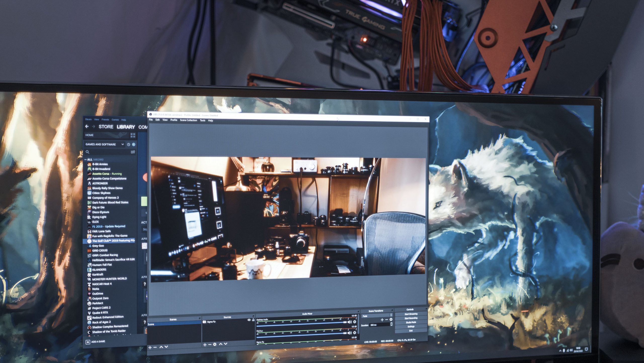
Task: Remove the selected scene in Scenes panel
Action: click(155, 348)
